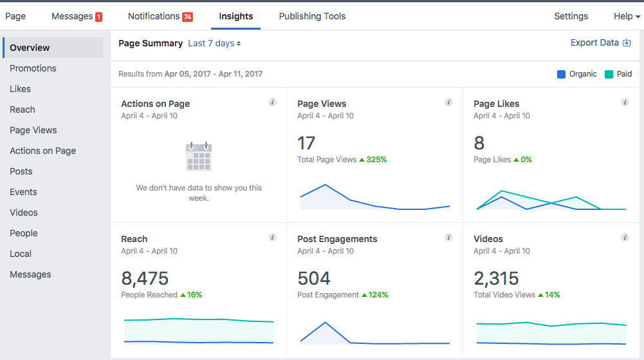Click the info icon on Page Views card
Viewport: 644px width, 360px height.
point(448,102)
